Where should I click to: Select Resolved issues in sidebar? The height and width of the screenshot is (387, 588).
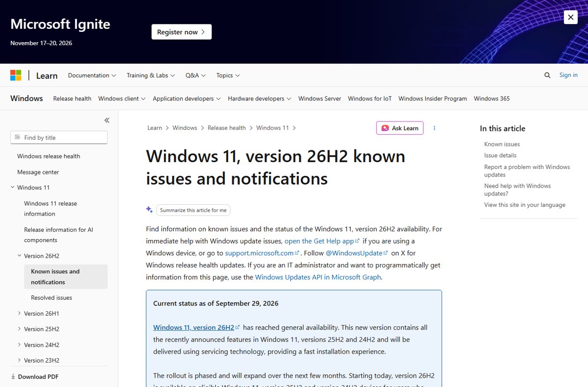tap(51, 298)
